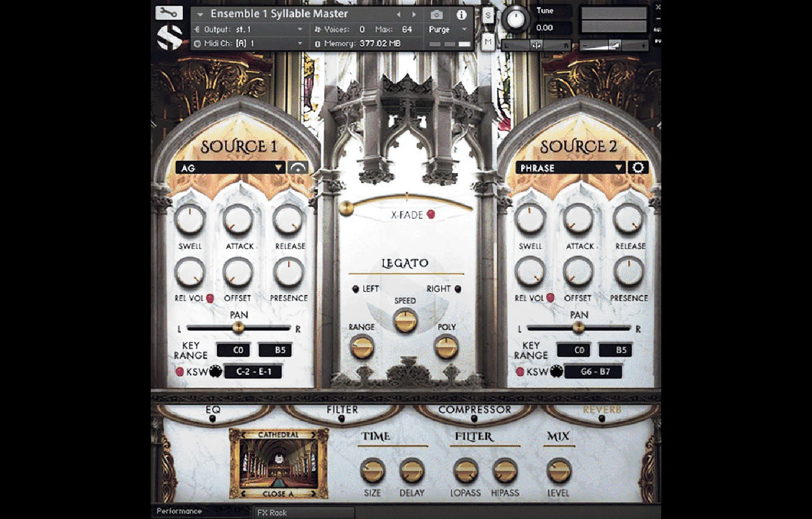Go to next instrument preset arrow
The image size is (812, 519).
[414, 15]
